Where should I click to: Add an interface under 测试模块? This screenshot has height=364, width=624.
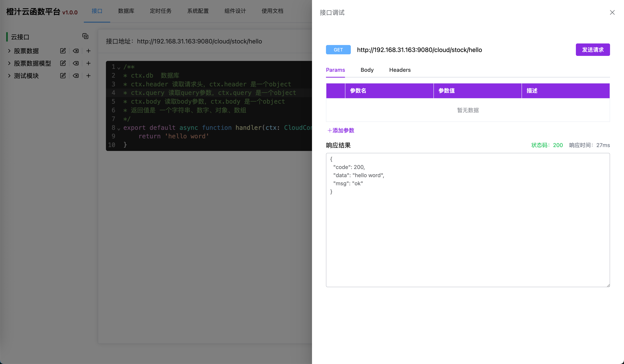[88, 75]
